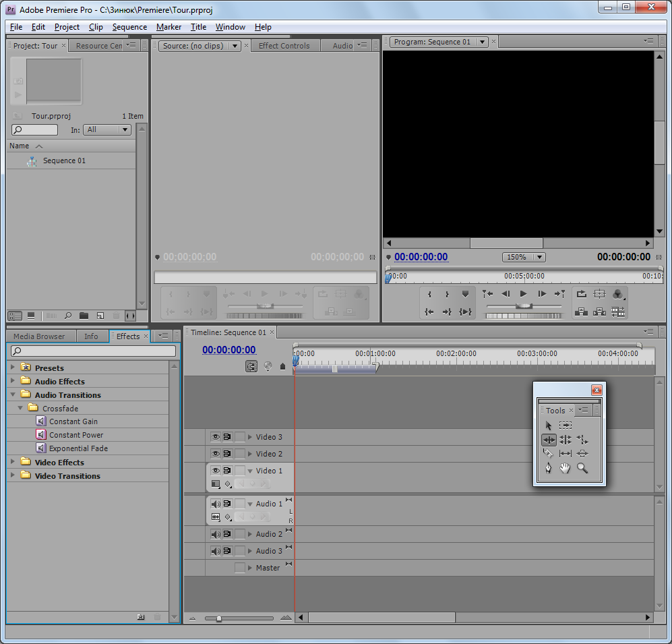Toggle Video 3 track output eye
The height and width of the screenshot is (644, 672).
click(216, 437)
